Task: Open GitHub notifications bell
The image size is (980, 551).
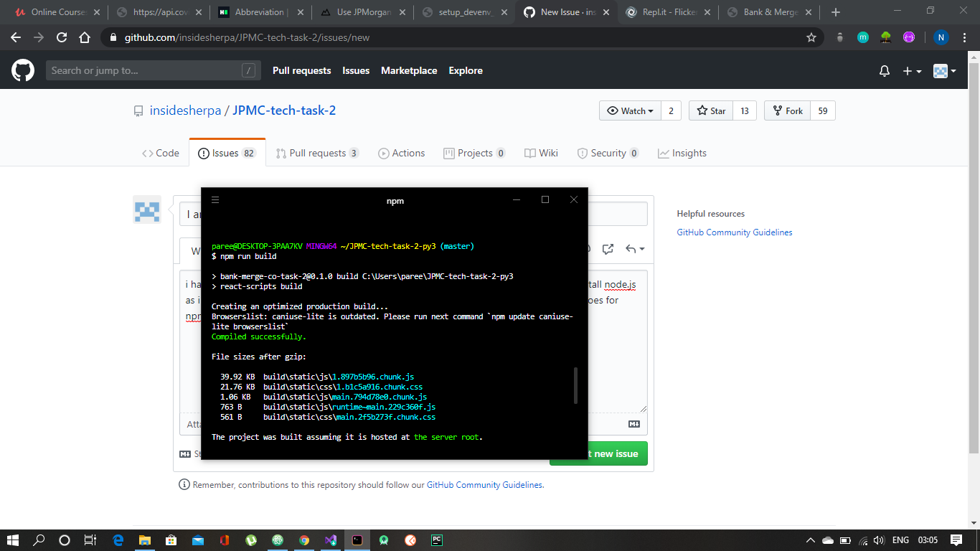Action: 885,71
